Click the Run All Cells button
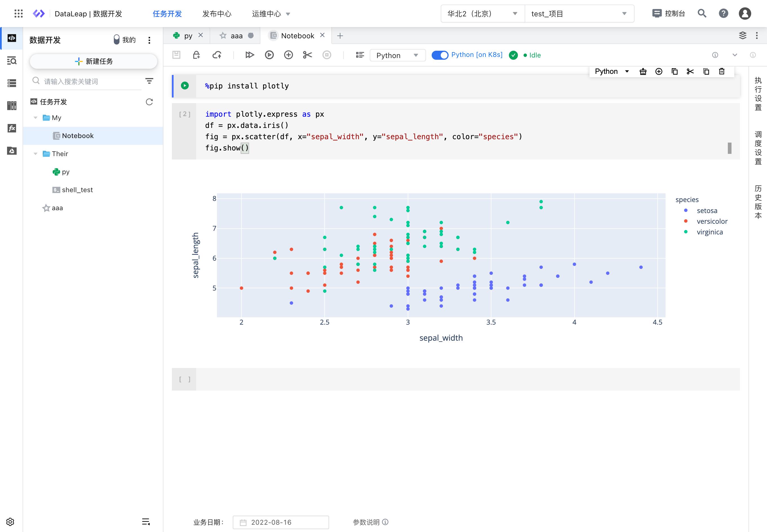767x532 pixels. tap(249, 55)
